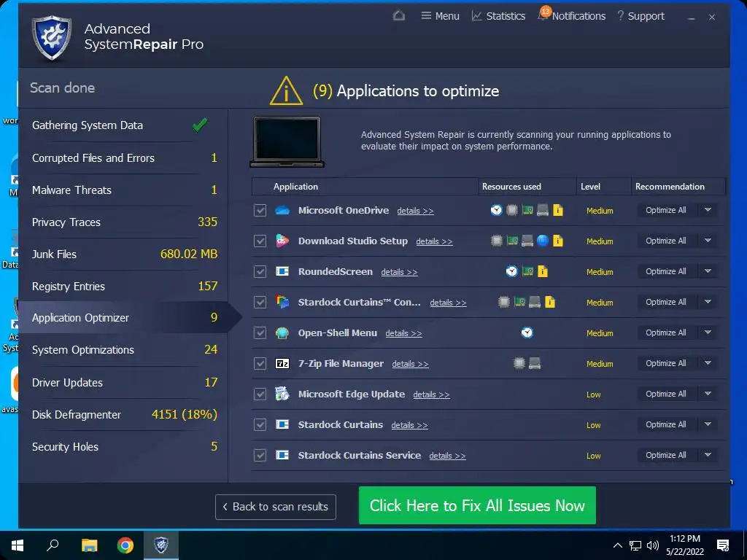Click the Download Studio Setup app icon
The height and width of the screenshot is (560, 747).
[x=282, y=241]
